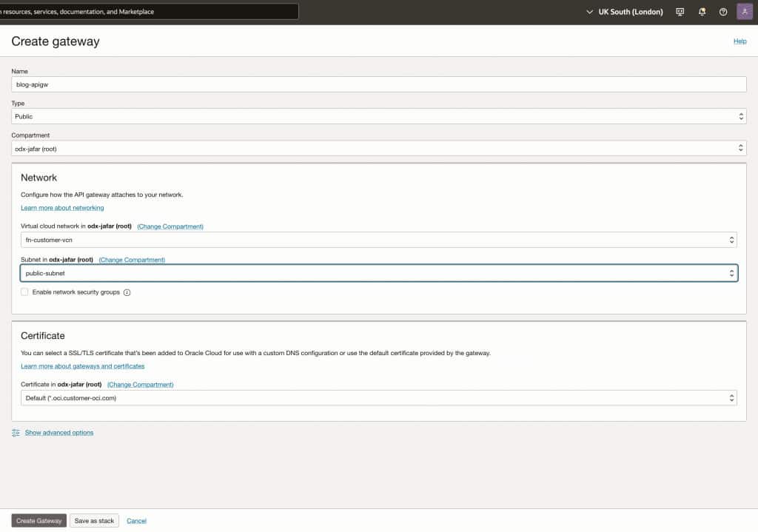The image size is (758, 532).
Task: Open the Help link at top right
Action: (739, 41)
